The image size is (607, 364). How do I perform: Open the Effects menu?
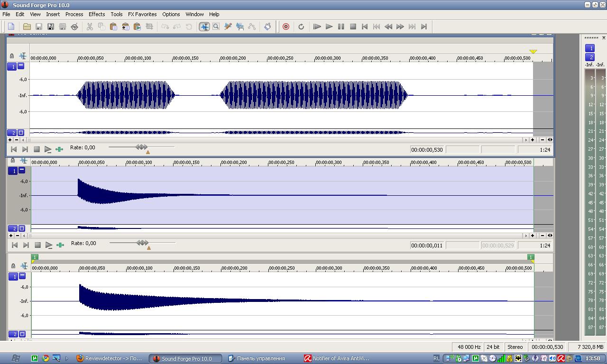(x=97, y=14)
